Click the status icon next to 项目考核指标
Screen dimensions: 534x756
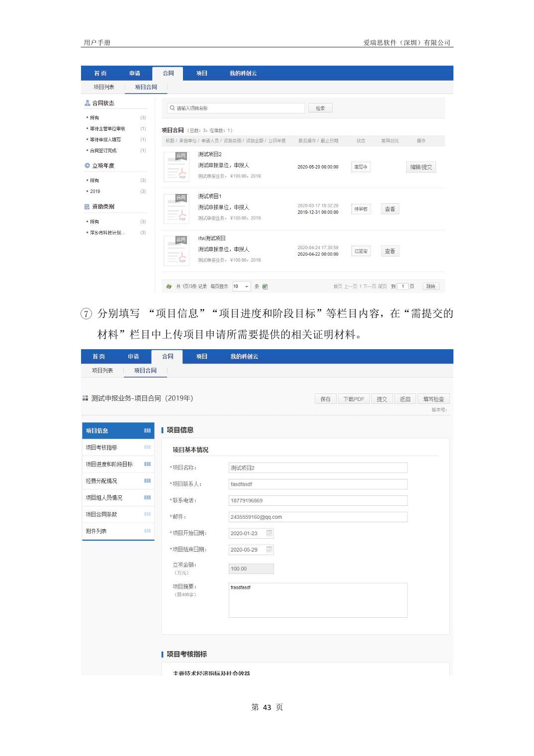coord(147,447)
